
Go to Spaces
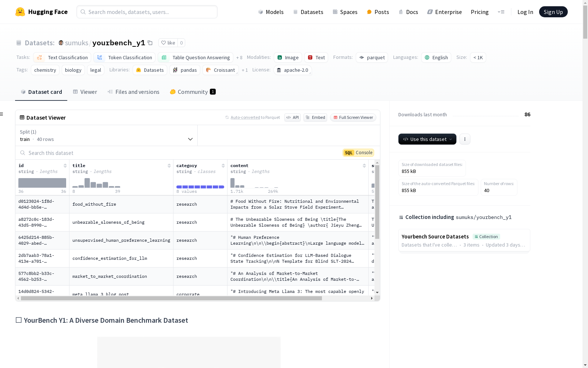pos(345,12)
